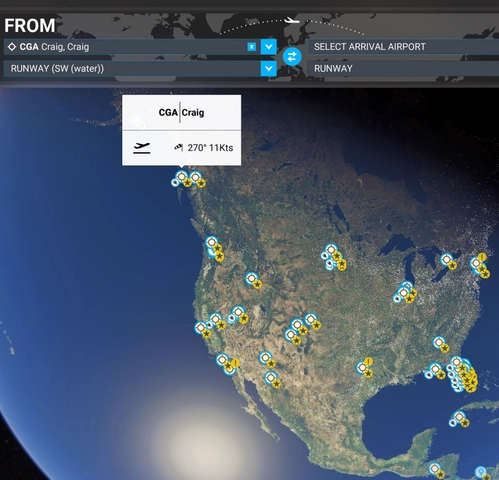This screenshot has height=480, width=499.
Task: Select the Pacific Northwest Seattle-area marker
Action: coord(212,242)
